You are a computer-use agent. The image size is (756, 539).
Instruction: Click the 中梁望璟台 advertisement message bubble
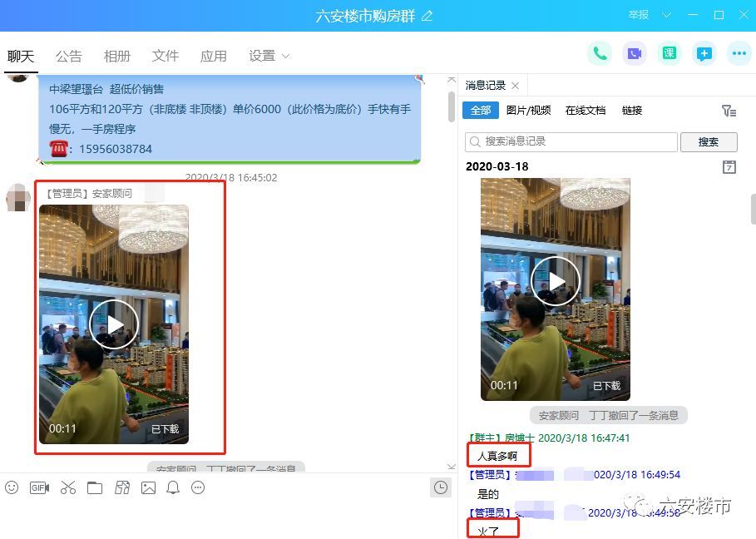pyautogui.click(x=230, y=119)
